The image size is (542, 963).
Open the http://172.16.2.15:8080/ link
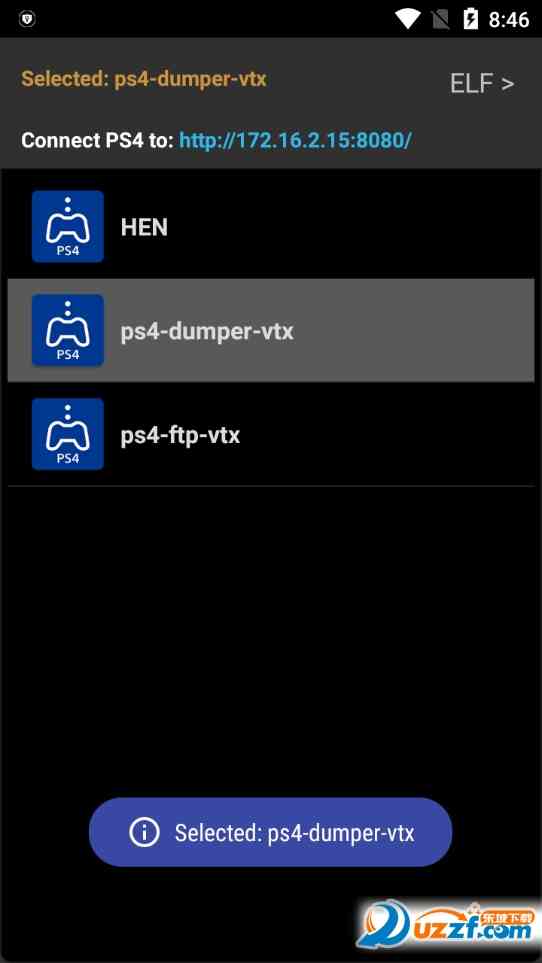click(x=295, y=140)
